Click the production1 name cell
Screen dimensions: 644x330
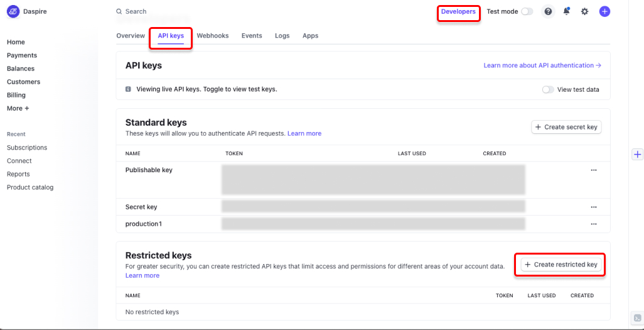(142, 224)
